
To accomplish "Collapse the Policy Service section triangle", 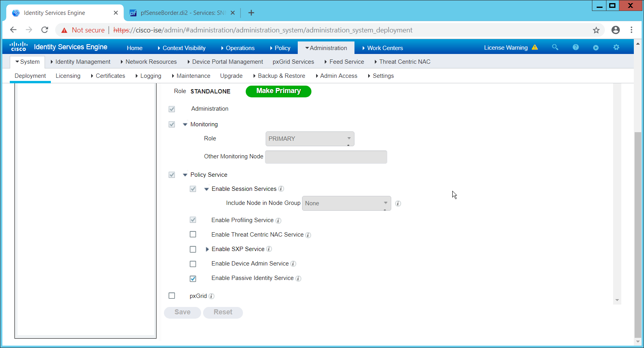I will [185, 175].
